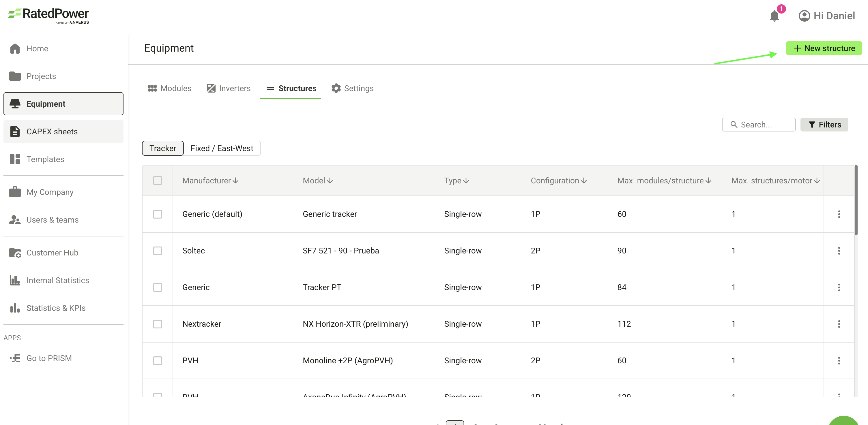Sort table by Model column
The width and height of the screenshot is (868, 425).
click(318, 180)
